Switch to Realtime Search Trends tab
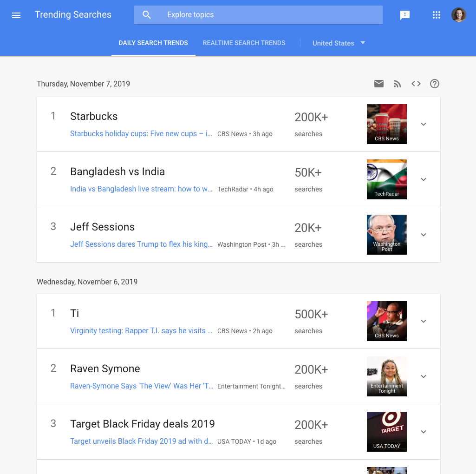 click(x=244, y=43)
